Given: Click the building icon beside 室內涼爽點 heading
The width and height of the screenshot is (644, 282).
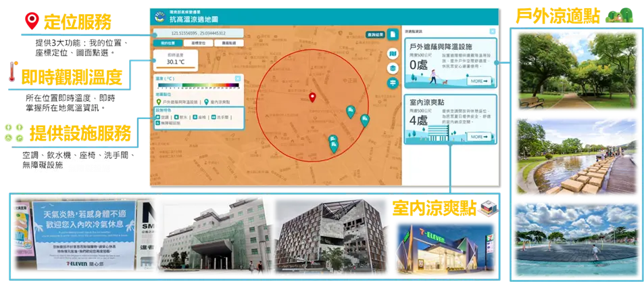Looking at the screenshot, I should coord(489,208).
